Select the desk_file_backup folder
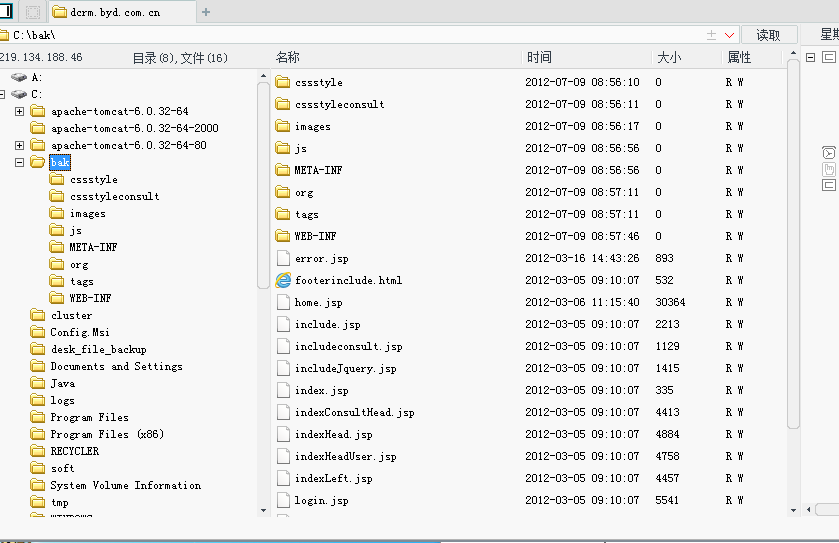839x543 pixels. pyautogui.click(x=98, y=349)
